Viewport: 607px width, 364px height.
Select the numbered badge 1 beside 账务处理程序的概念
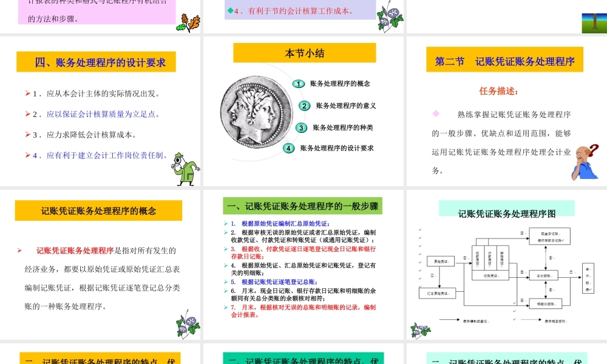pyautogui.click(x=299, y=84)
